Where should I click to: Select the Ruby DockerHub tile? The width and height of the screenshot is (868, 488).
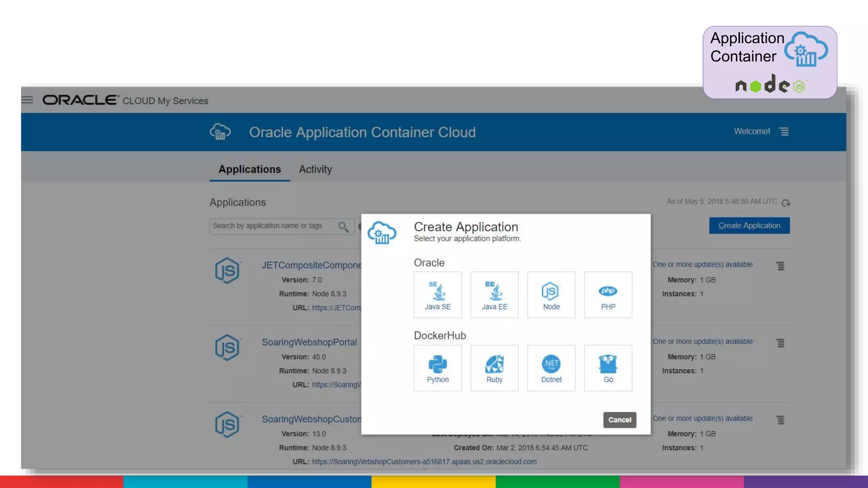(x=495, y=368)
